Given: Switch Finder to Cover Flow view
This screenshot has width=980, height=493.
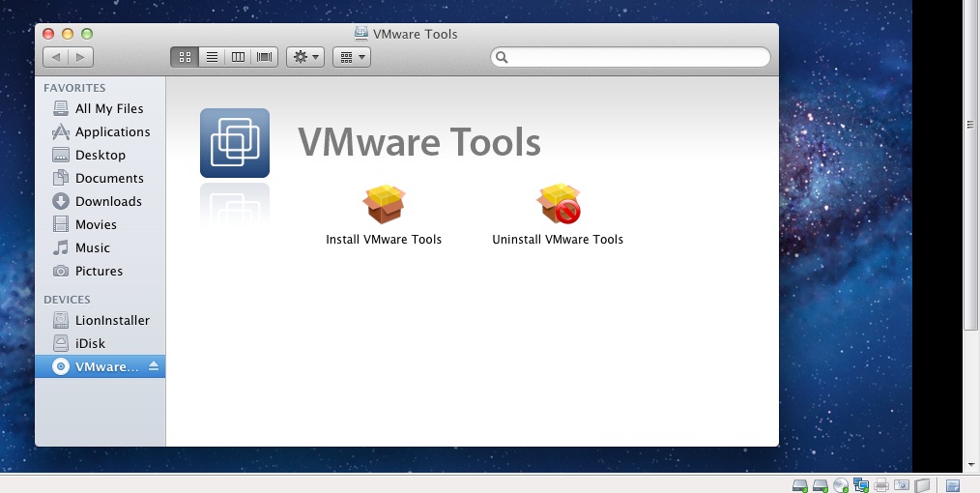Looking at the screenshot, I should coord(265,57).
